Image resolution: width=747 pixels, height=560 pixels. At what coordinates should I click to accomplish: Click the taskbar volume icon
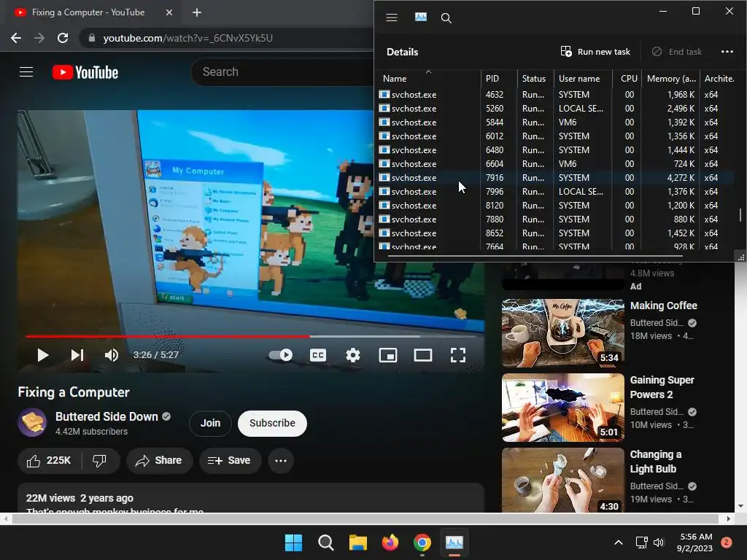point(659,542)
